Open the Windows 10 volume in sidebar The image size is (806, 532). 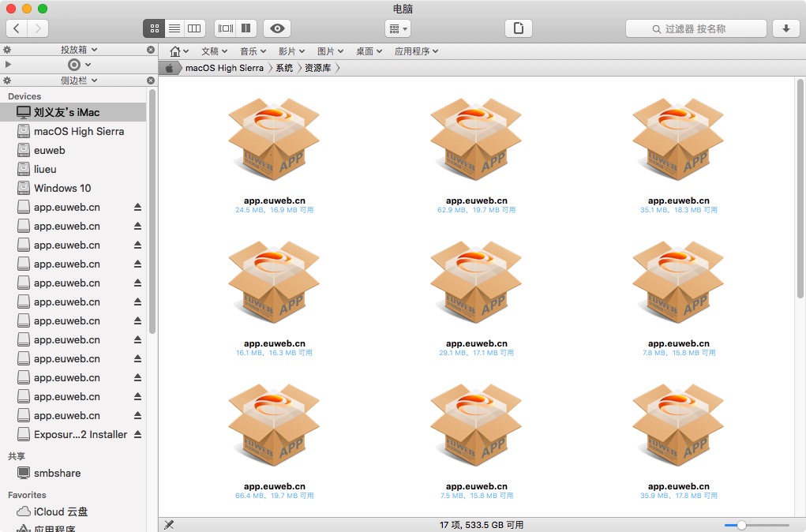pos(73,188)
